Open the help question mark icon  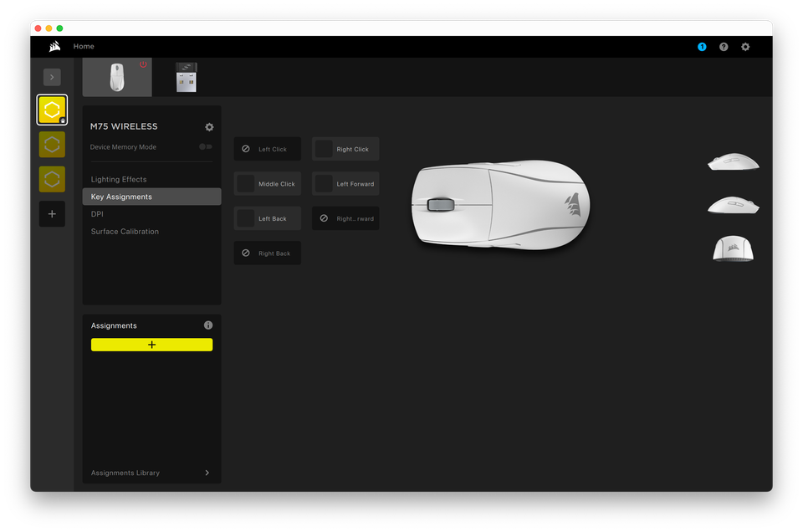(x=723, y=47)
